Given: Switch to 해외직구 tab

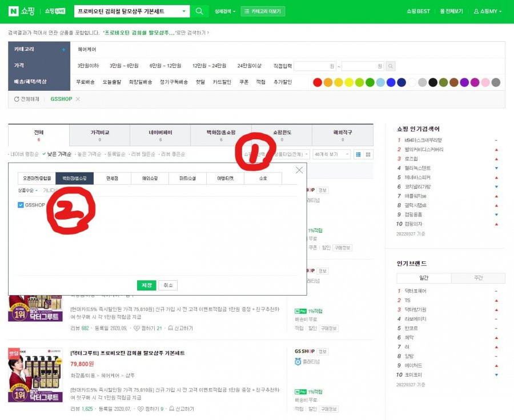Looking at the screenshot, I should pos(343,135).
